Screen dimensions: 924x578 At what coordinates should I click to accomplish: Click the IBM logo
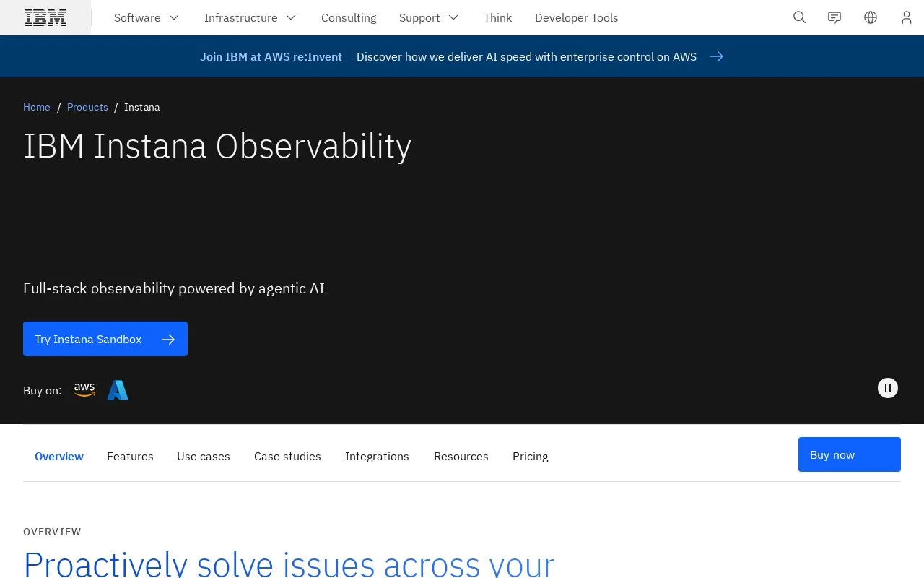tap(45, 17)
